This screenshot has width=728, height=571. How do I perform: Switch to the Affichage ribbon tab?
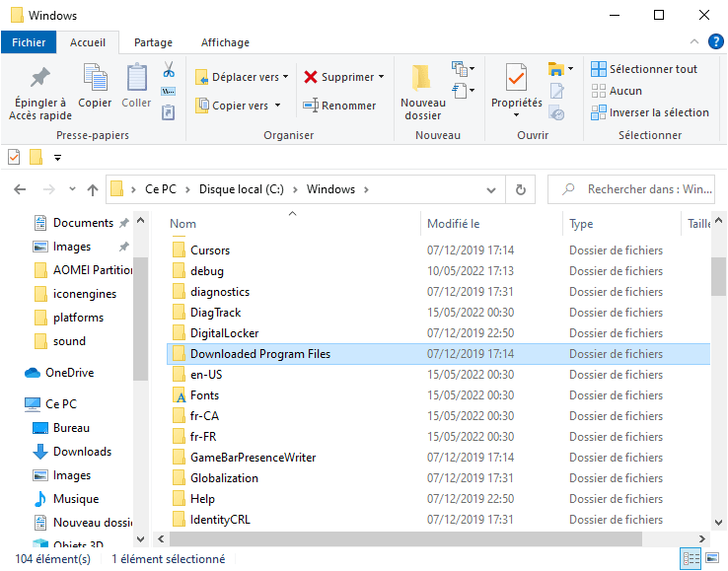[x=225, y=42]
